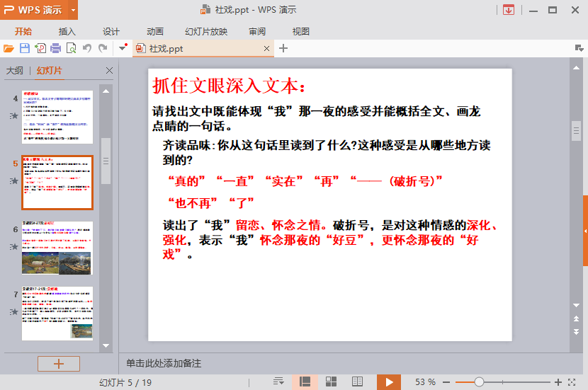This screenshot has width=588, height=390.
Task: Click the print icon in quick toolbar
Action: (55, 48)
